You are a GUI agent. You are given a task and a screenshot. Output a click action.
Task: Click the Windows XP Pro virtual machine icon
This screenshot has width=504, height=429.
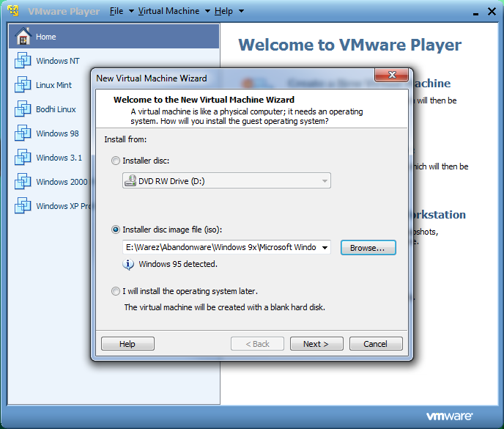pyautogui.click(x=23, y=205)
